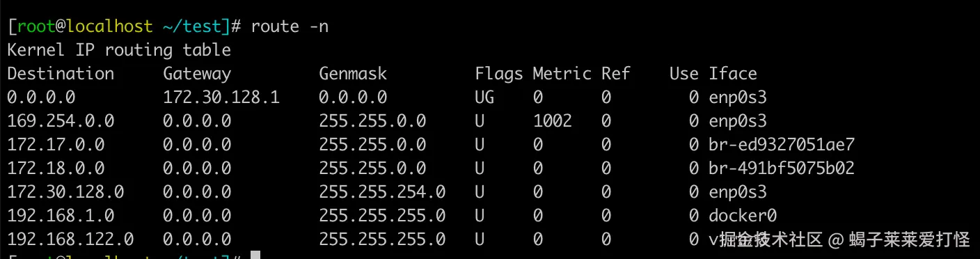Click the "Destination" column header
This screenshot has width=980, height=259.
[x=61, y=73]
